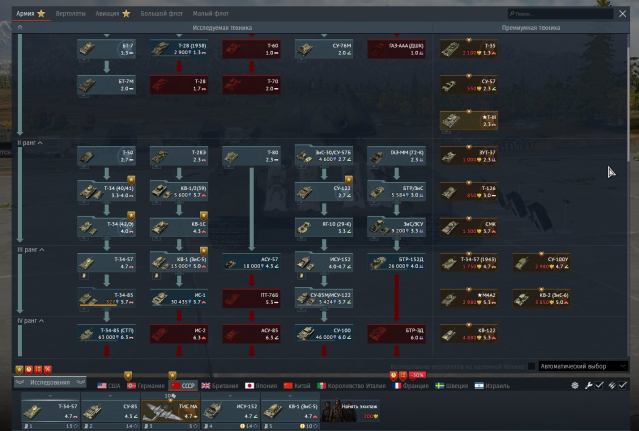Select the СУ-100 tank destroyer
This screenshot has width=639, height=431.
coord(323,332)
